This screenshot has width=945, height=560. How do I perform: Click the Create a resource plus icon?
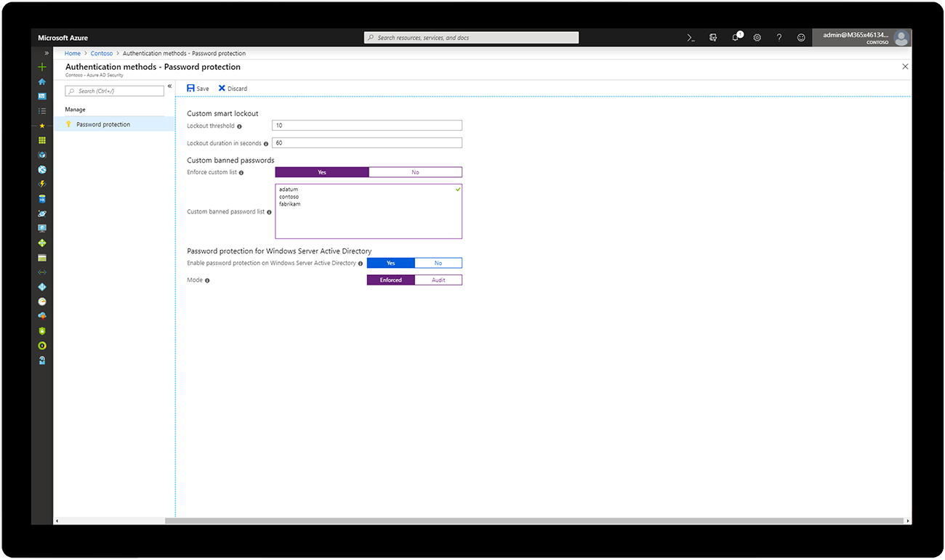41,66
